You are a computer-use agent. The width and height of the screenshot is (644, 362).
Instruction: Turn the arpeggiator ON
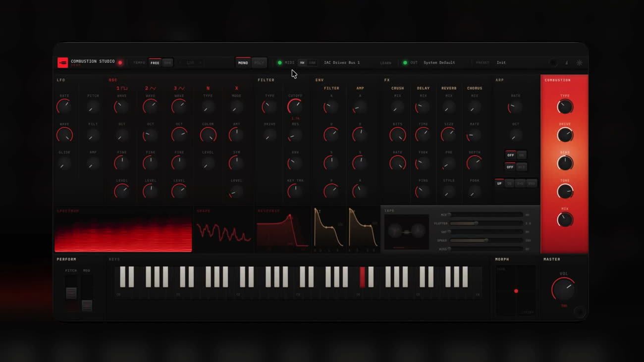[x=521, y=155]
